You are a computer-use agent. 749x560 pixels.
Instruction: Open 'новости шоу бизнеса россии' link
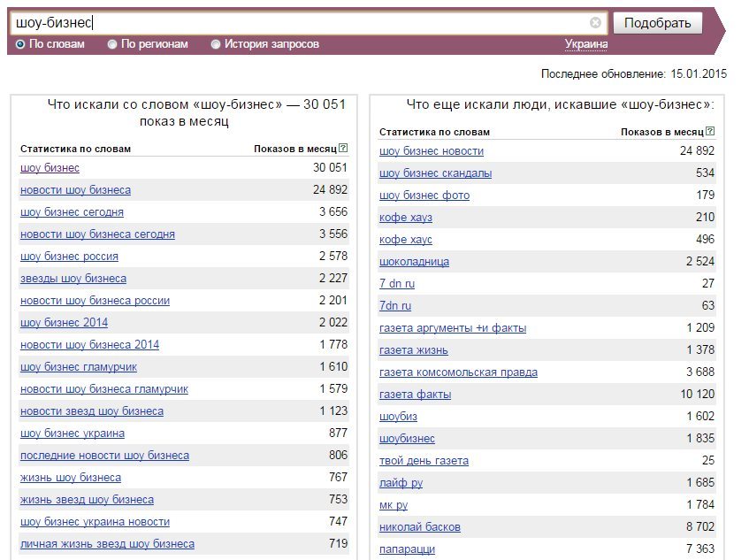(95, 301)
